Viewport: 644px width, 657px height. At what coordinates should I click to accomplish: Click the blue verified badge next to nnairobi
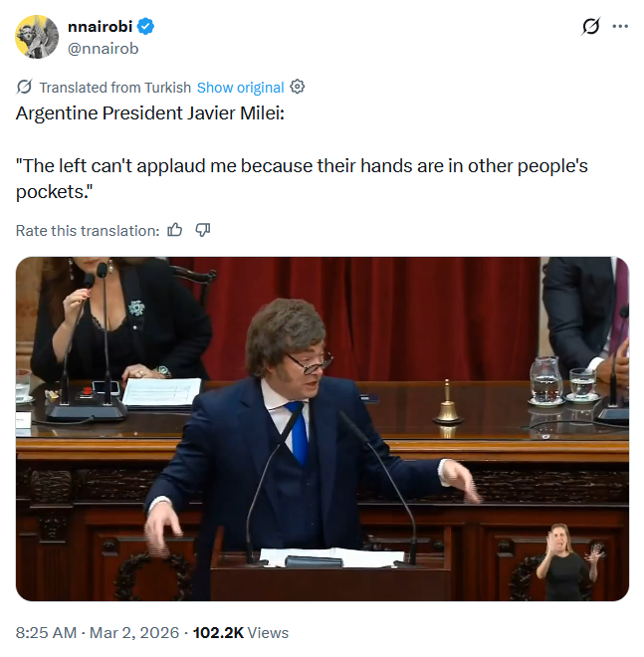(x=146, y=27)
